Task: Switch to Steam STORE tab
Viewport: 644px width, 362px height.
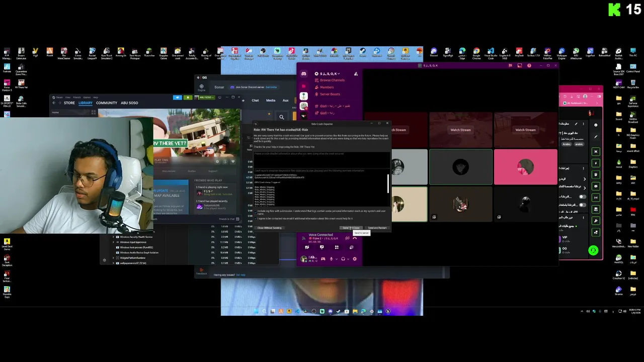Action: [69, 103]
